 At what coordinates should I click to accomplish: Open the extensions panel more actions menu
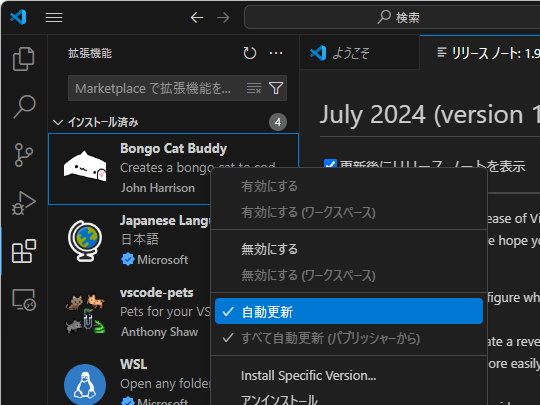pos(276,53)
